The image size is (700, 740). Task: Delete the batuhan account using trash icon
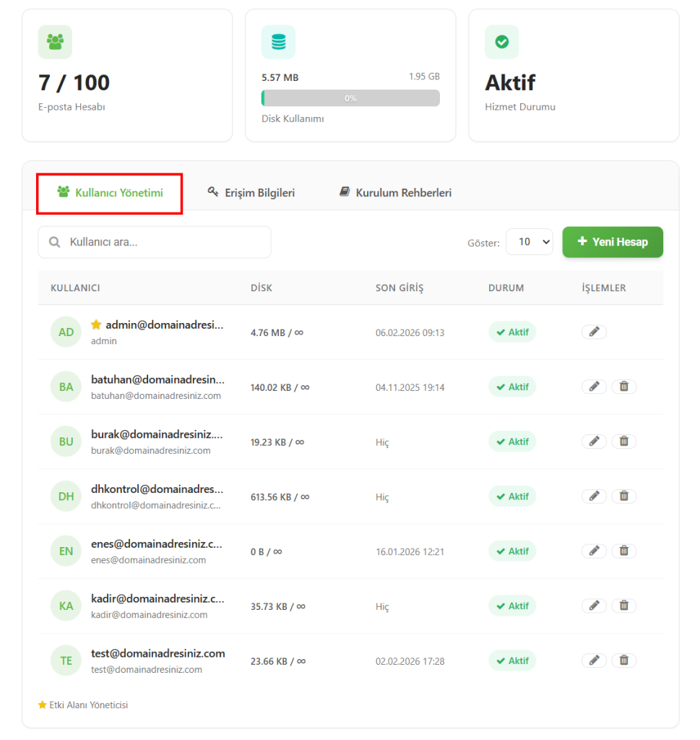coord(623,387)
